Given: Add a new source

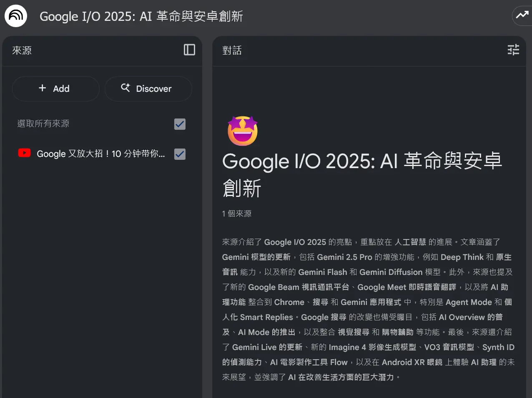Looking at the screenshot, I should point(56,88).
